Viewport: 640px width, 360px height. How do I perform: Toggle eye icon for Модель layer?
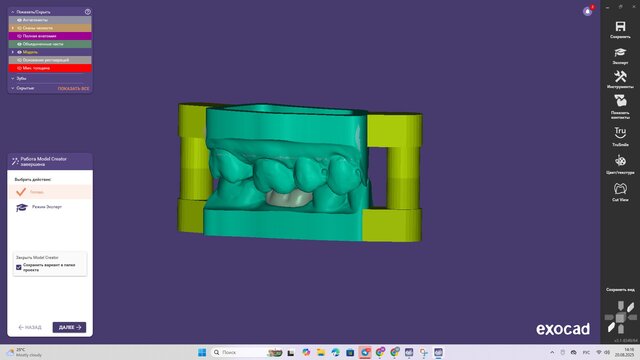[19, 52]
